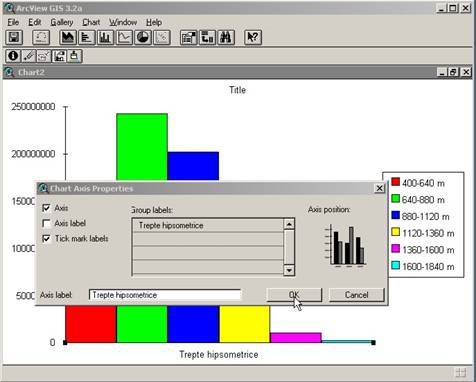Image resolution: width=476 pixels, height=382 pixels.
Task: Open the Window menu
Action: point(123,22)
